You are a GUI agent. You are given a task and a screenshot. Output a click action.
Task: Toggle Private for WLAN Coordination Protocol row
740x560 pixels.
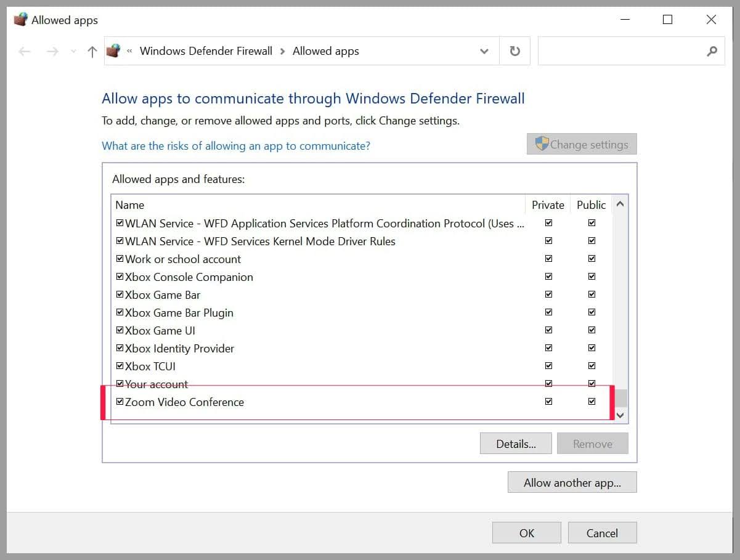548,223
